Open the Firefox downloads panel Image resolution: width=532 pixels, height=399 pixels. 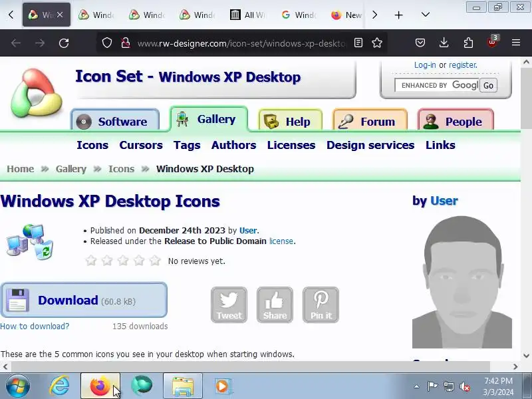[x=444, y=43]
